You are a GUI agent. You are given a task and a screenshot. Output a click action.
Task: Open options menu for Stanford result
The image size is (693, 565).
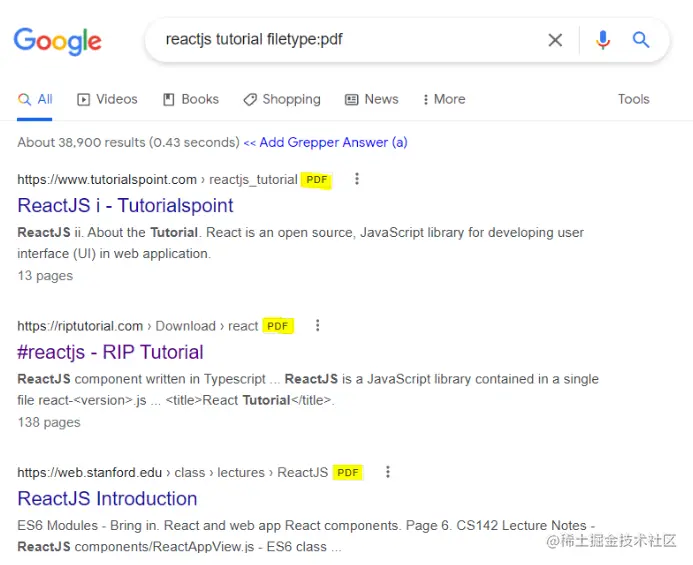point(388,472)
